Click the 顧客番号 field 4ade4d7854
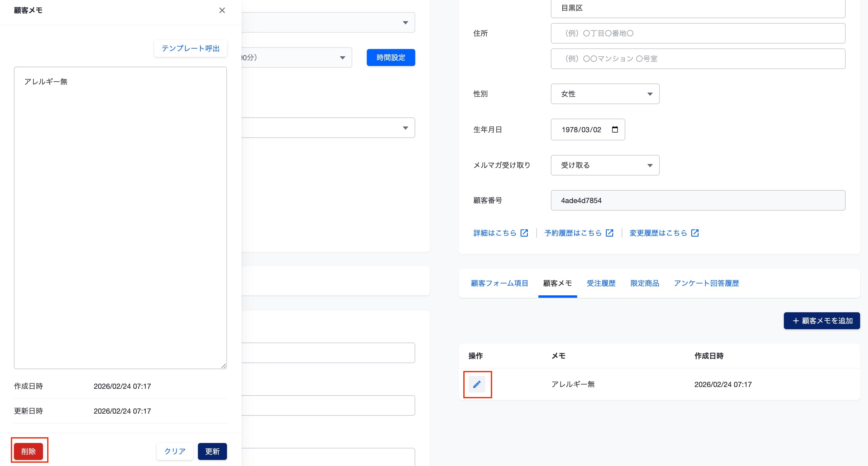This screenshot has width=868, height=466. pyautogui.click(x=698, y=200)
